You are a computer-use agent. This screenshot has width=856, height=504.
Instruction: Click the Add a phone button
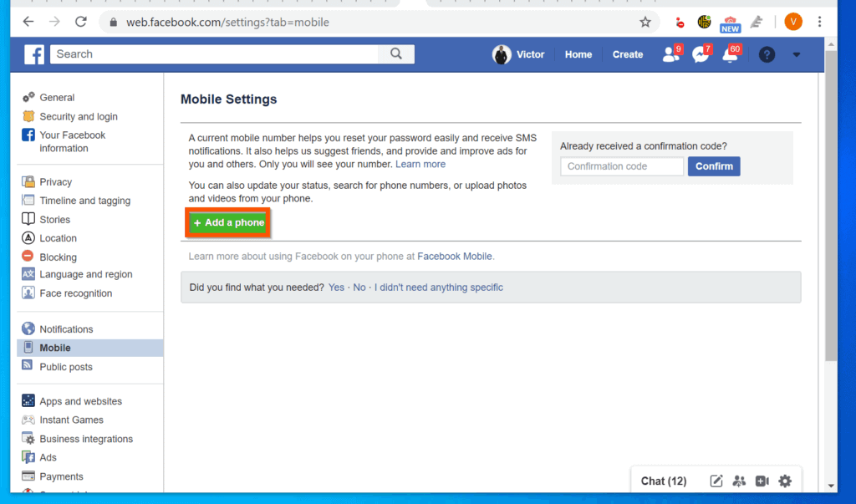click(x=227, y=222)
